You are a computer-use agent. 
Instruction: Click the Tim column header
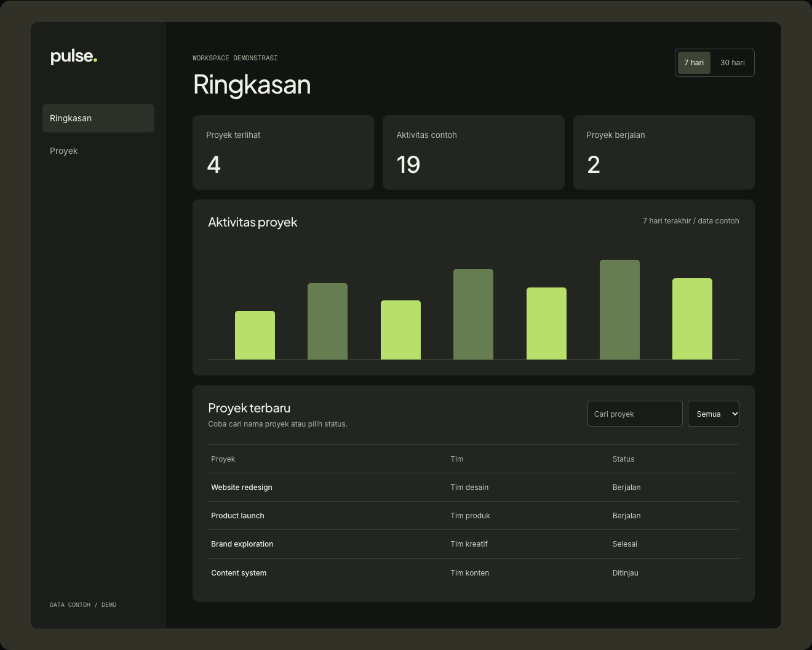(x=457, y=459)
